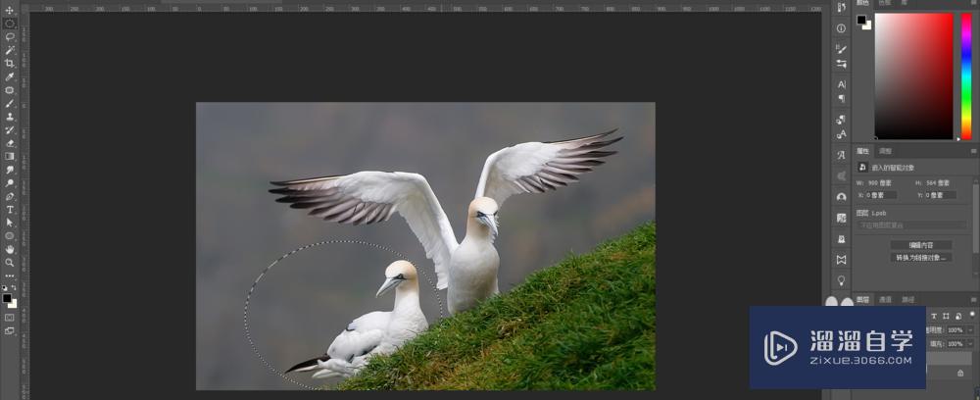
Task: Select the History Brush tool
Action: click(10, 130)
